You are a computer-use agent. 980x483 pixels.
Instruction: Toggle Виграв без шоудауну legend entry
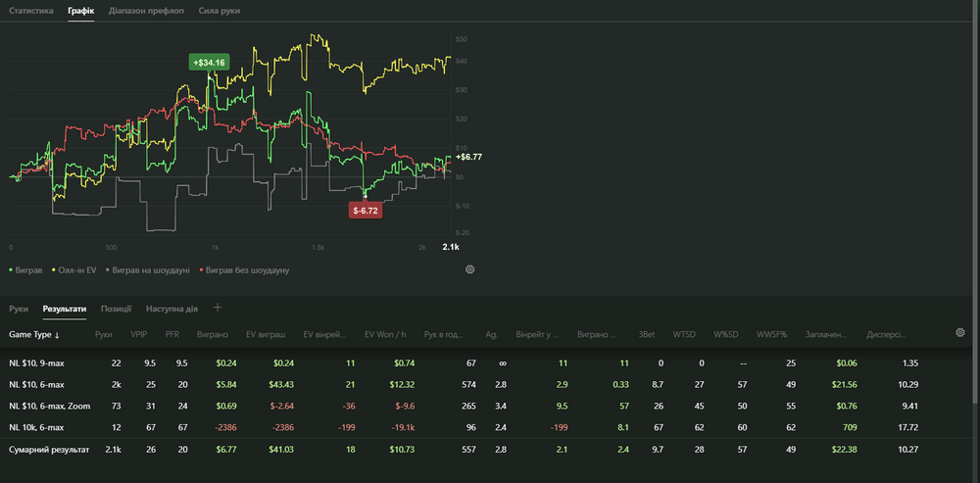click(x=247, y=269)
